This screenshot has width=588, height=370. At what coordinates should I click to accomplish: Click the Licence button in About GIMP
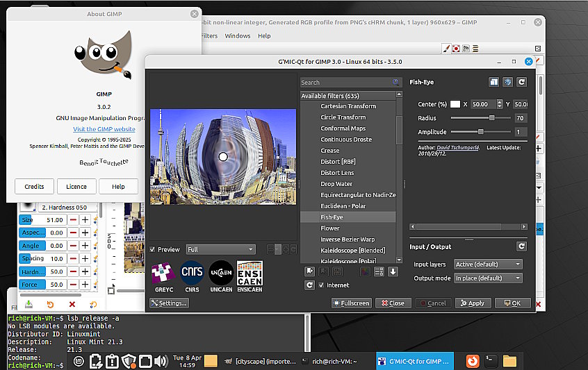point(76,187)
